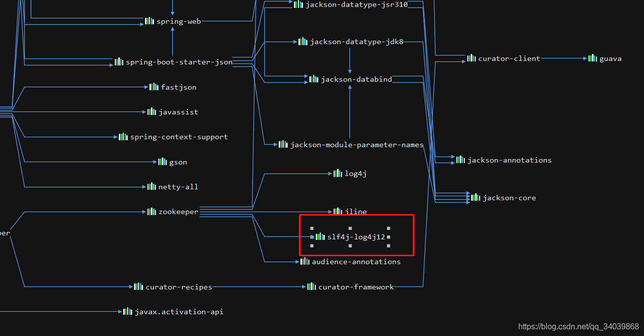Click the library icon beside spring-context-support
Viewport: 644px width, 336px height.
click(x=123, y=136)
